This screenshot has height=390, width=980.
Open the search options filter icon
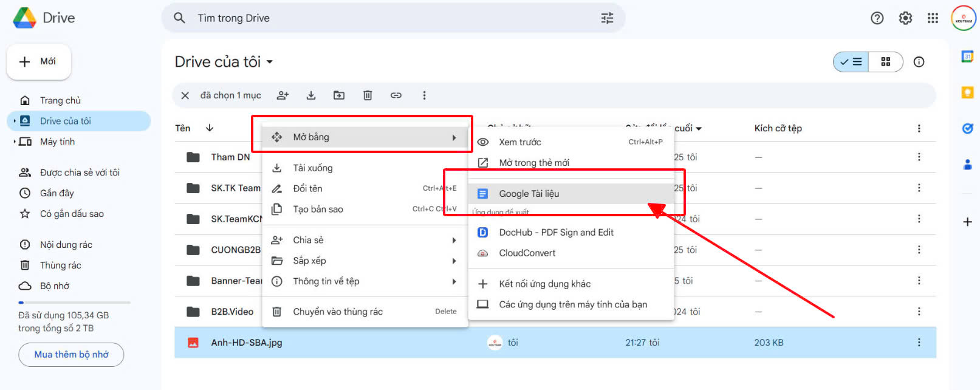click(607, 18)
